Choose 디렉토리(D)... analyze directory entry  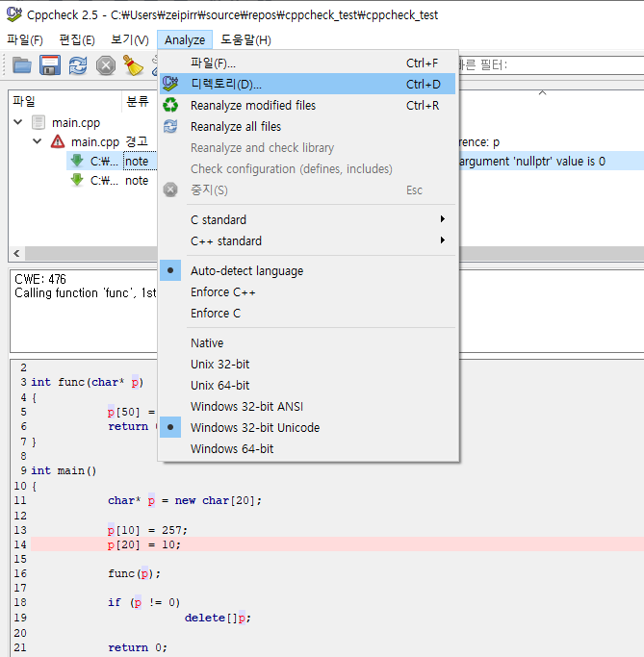click(308, 84)
